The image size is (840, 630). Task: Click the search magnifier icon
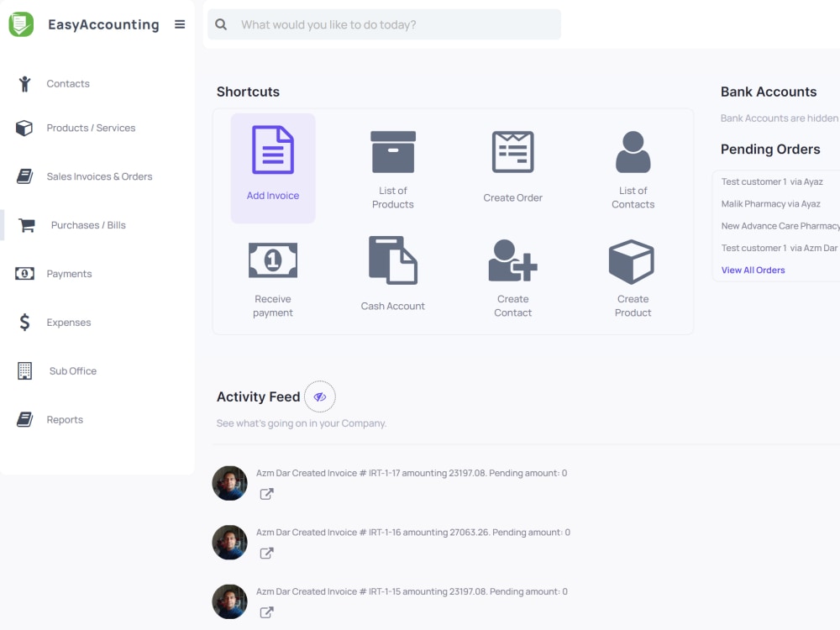pyautogui.click(x=221, y=24)
